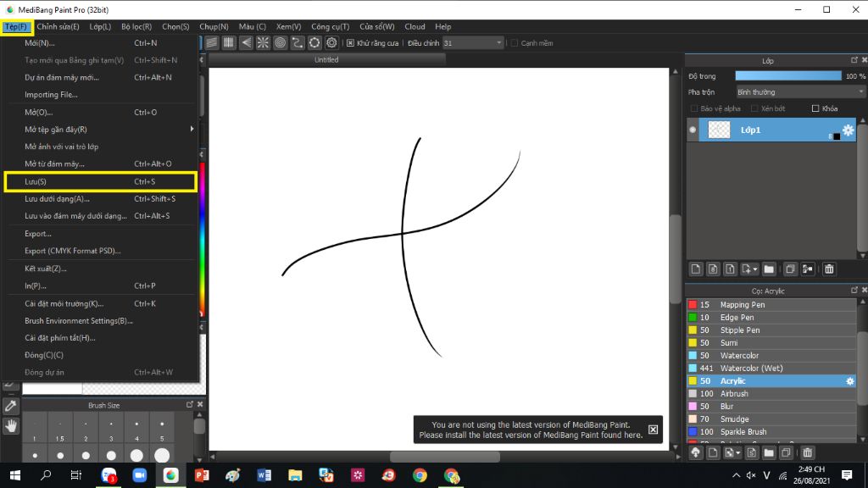Image resolution: width=868 pixels, height=488 pixels.
Task: Select the Mapping Pen brush
Action: click(x=771, y=304)
